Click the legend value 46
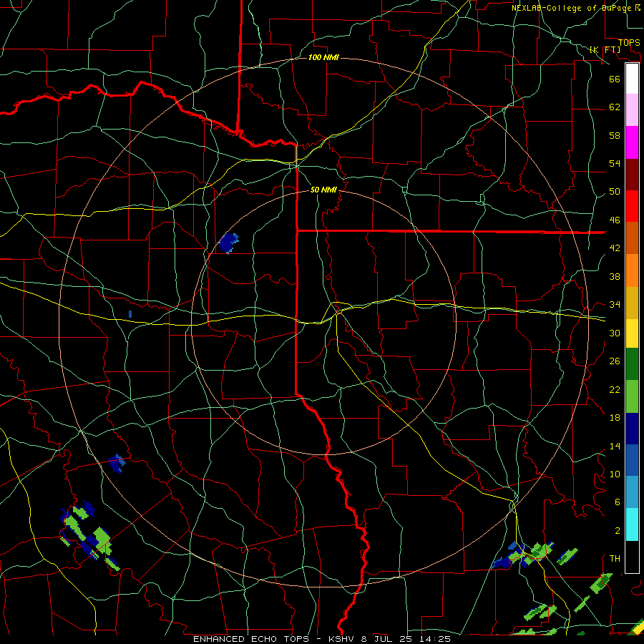The height and width of the screenshot is (644, 644). [615, 220]
